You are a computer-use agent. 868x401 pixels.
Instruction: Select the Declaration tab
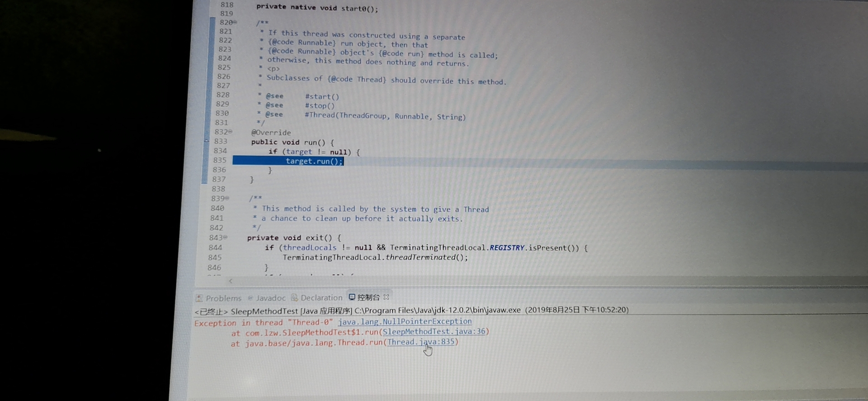point(317,297)
